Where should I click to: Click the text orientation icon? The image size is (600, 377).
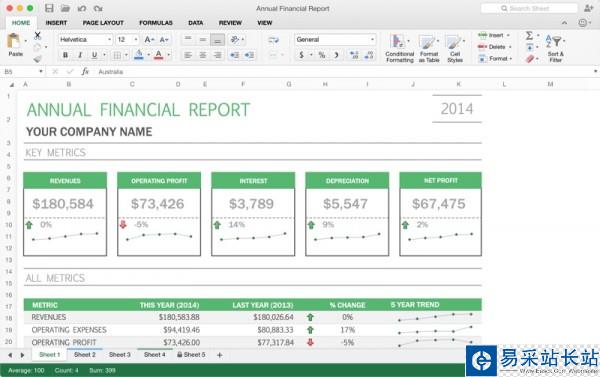coord(235,39)
